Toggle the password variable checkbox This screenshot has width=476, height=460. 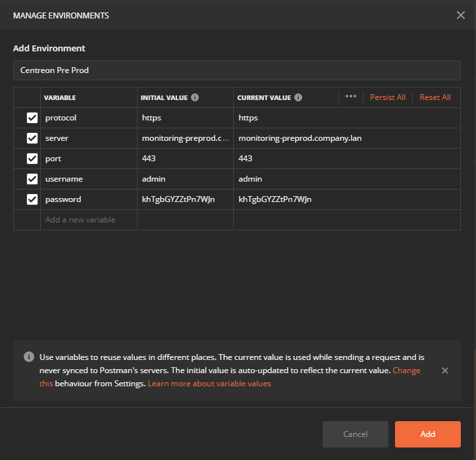click(x=32, y=199)
